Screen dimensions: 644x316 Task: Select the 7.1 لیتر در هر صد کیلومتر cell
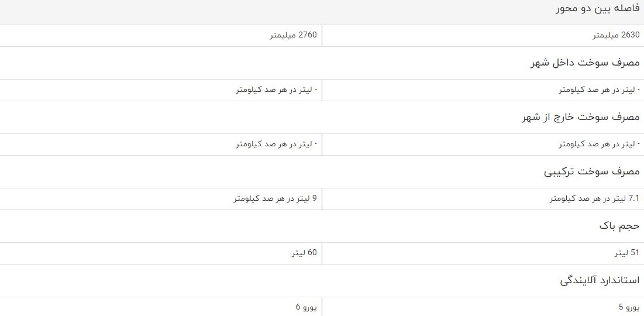[595, 198]
